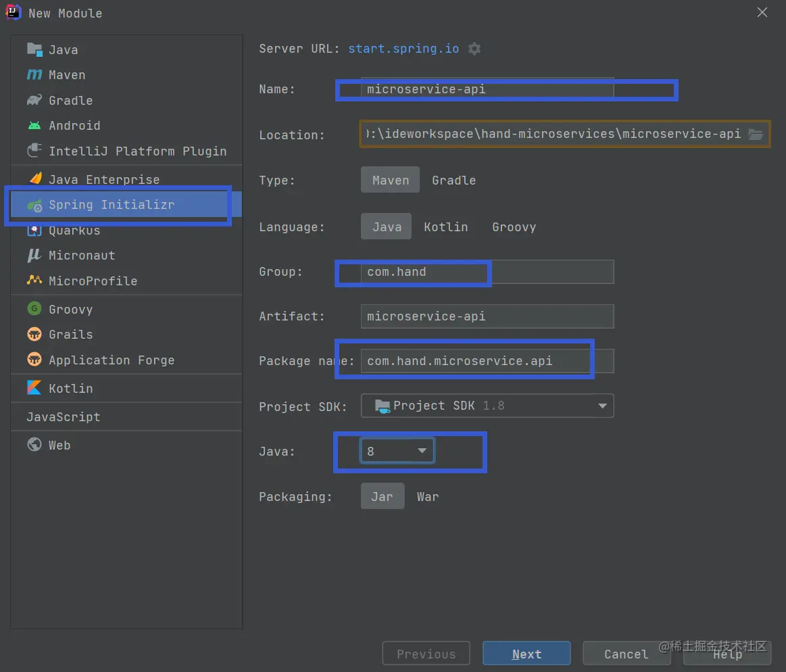The image size is (786, 672).
Task: Select the Quarkus list entry text
Action: click(x=75, y=230)
